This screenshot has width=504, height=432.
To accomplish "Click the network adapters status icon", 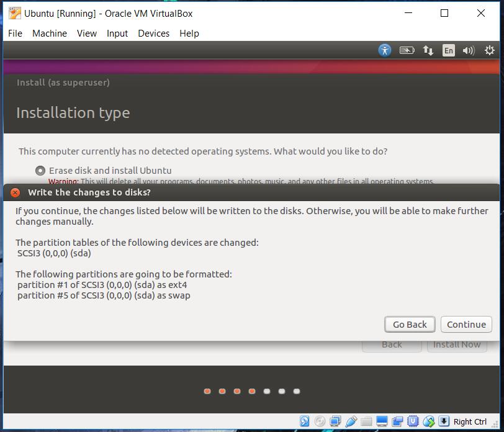I will point(335,421).
